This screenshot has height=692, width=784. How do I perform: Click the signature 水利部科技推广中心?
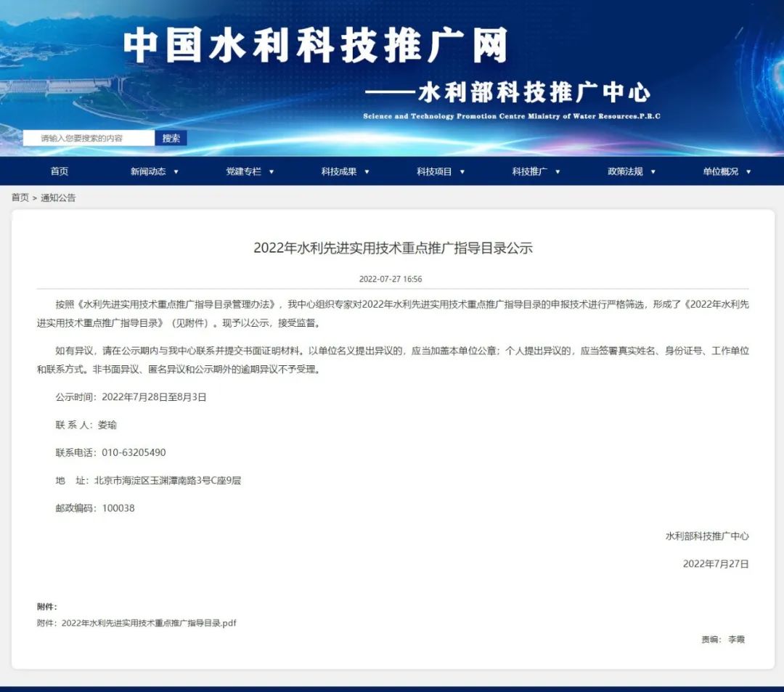[707, 536]
